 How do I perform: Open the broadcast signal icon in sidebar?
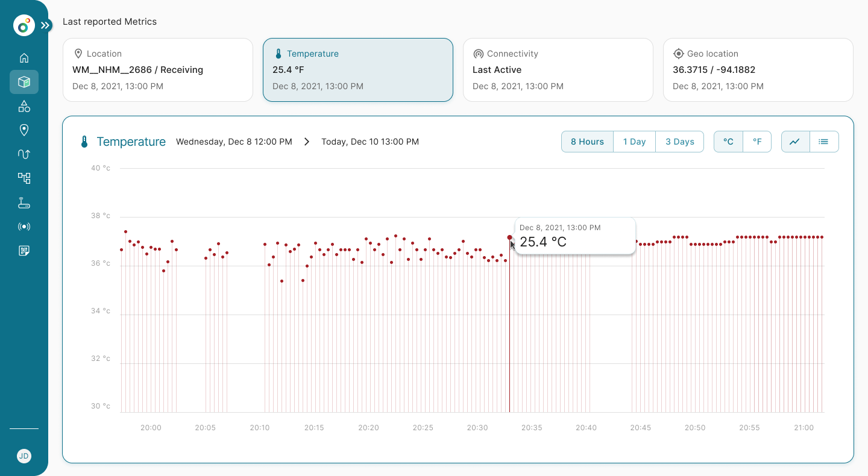point(24,227)
